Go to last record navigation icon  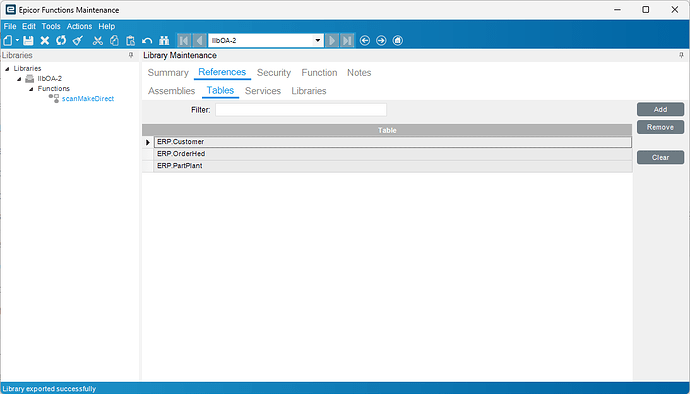click(347, 41)
